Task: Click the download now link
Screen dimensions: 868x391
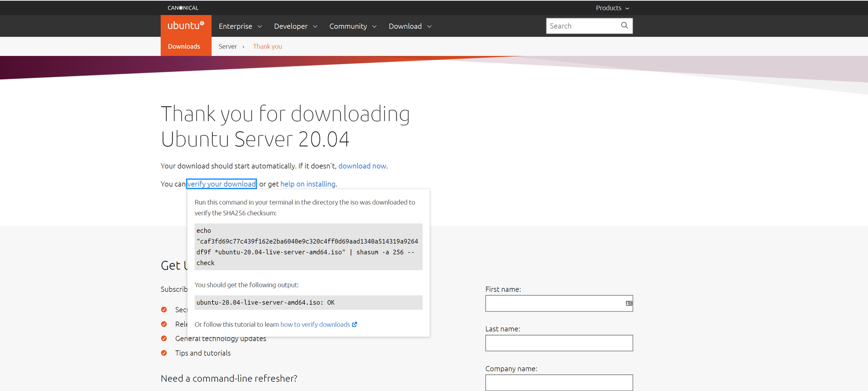Action: 362,166
